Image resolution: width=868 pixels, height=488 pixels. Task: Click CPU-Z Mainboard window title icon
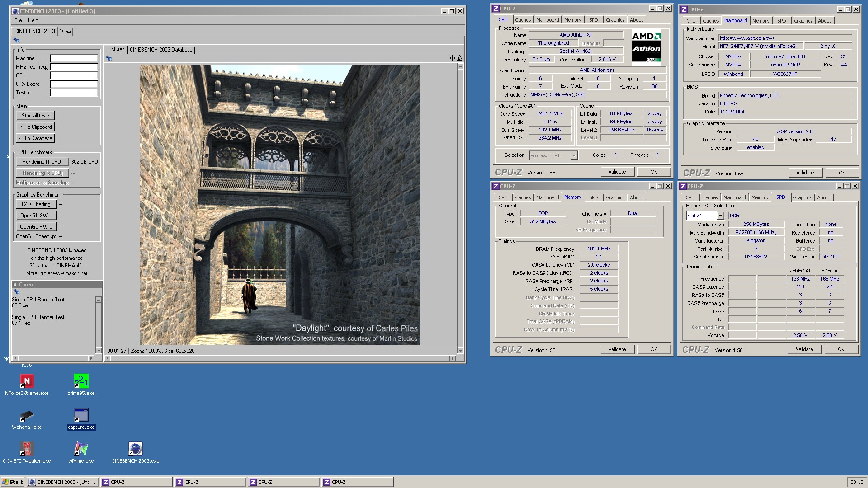click(684, 9)
